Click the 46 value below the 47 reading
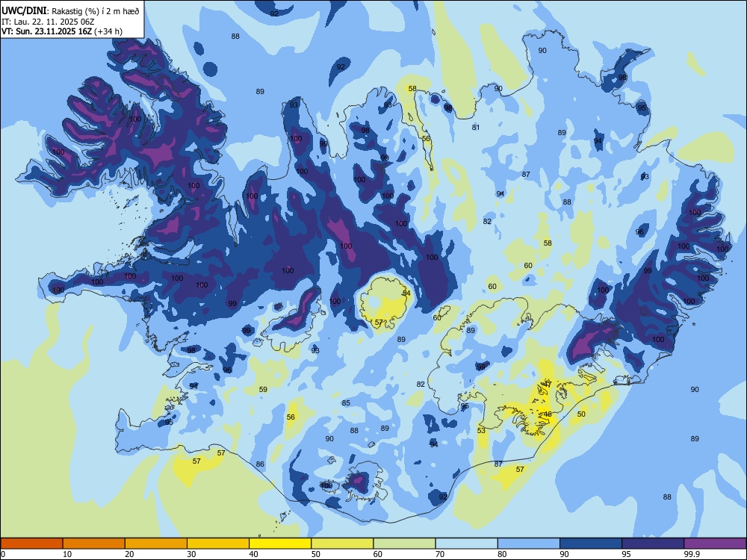The height and width of the screenshot is (560, 747). pos(548,414)
